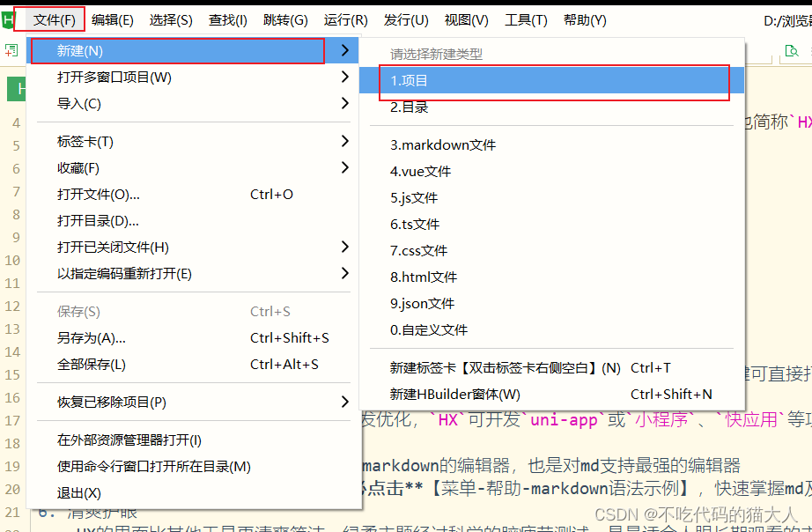
Task: Click the new file icon in the left sidebar
Action: 10,50
